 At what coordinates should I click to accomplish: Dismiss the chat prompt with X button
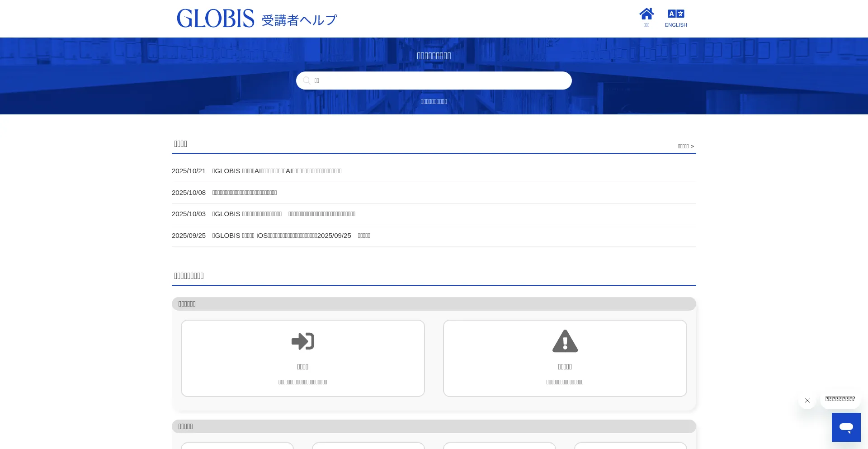[807, 400]
